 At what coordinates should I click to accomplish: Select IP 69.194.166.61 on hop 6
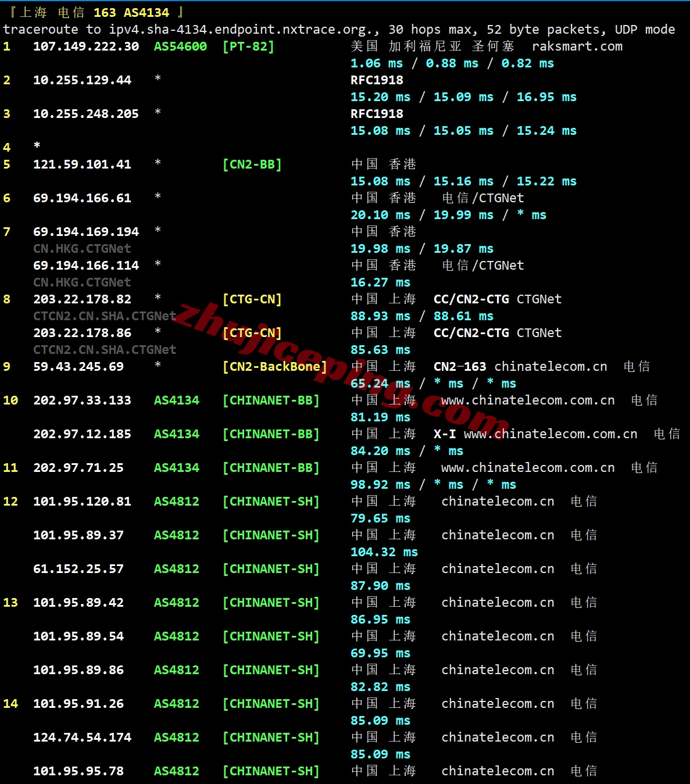[82, 198]
